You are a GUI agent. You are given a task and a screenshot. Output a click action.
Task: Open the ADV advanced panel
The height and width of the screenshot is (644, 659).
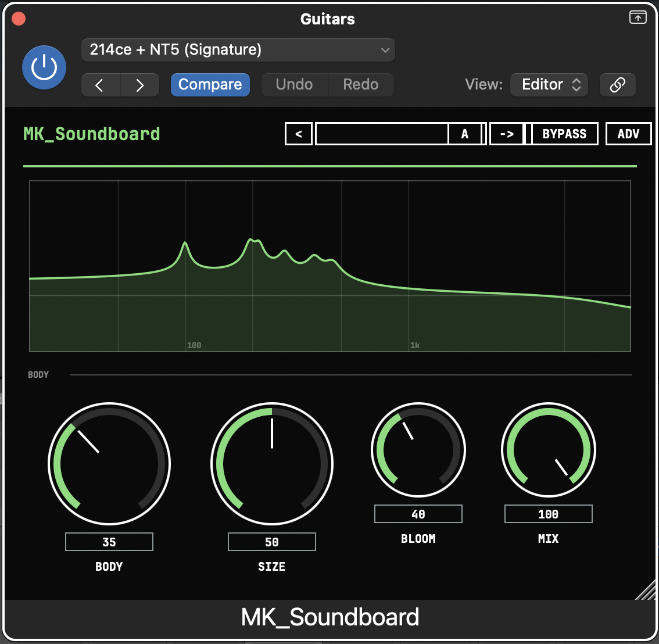point(628,134)
